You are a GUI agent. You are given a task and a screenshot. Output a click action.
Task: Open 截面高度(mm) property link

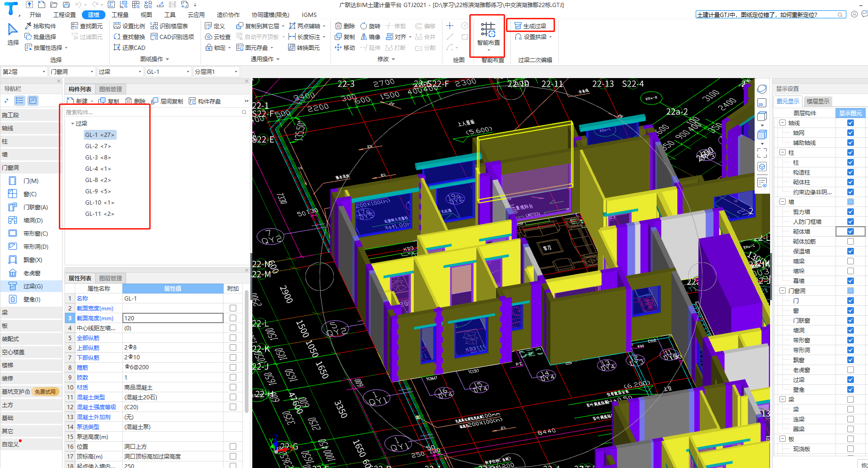coord(95,318)
